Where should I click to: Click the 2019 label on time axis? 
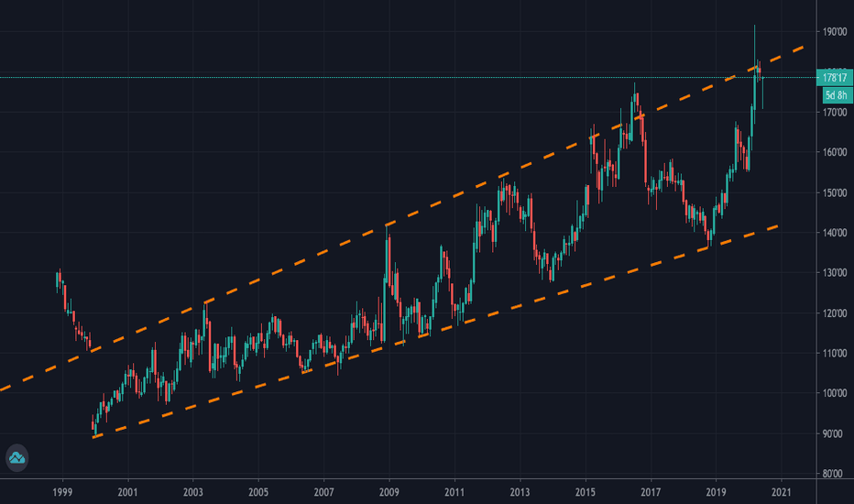(x=717, y=492)
